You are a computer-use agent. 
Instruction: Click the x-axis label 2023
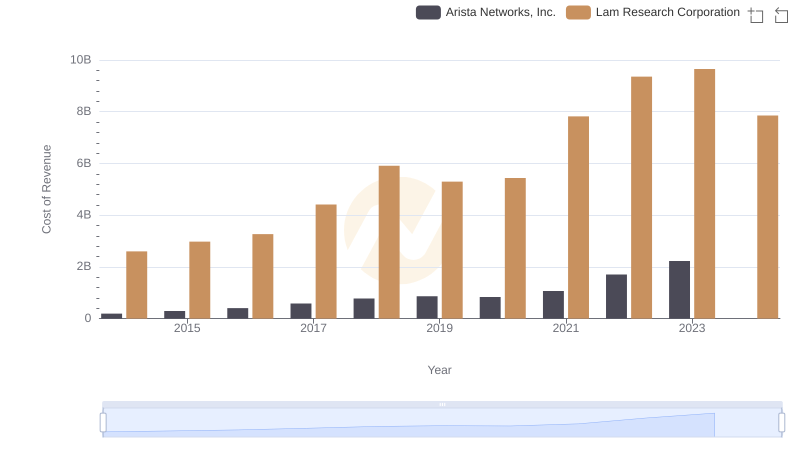(692, 328)
